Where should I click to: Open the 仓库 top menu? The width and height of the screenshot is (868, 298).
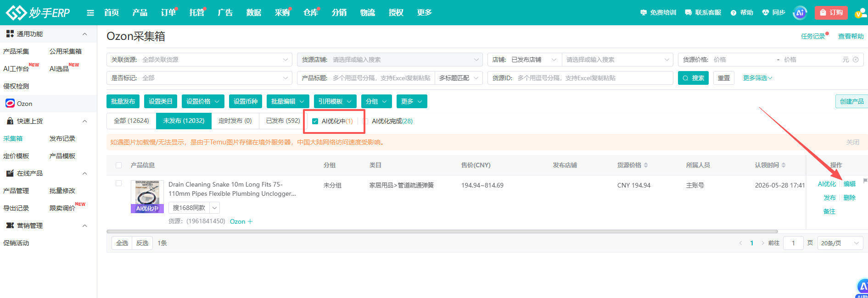click(x=310, y=12)
